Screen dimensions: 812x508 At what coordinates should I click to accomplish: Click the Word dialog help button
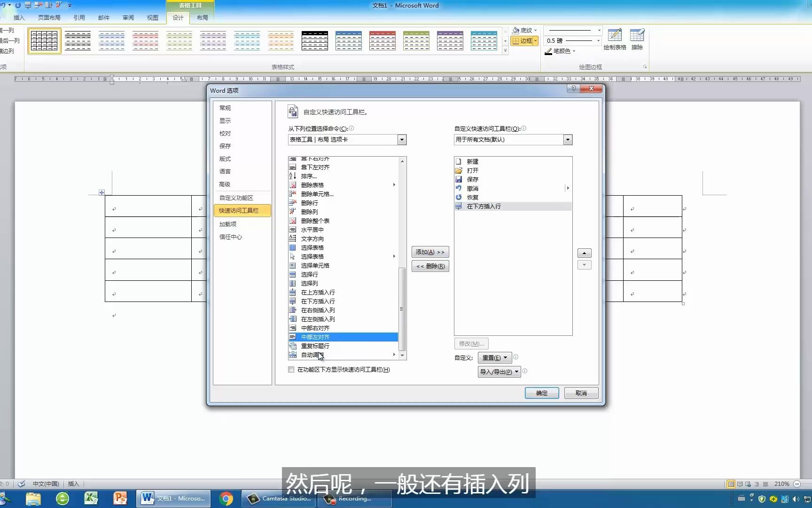[x=573, y=88]
